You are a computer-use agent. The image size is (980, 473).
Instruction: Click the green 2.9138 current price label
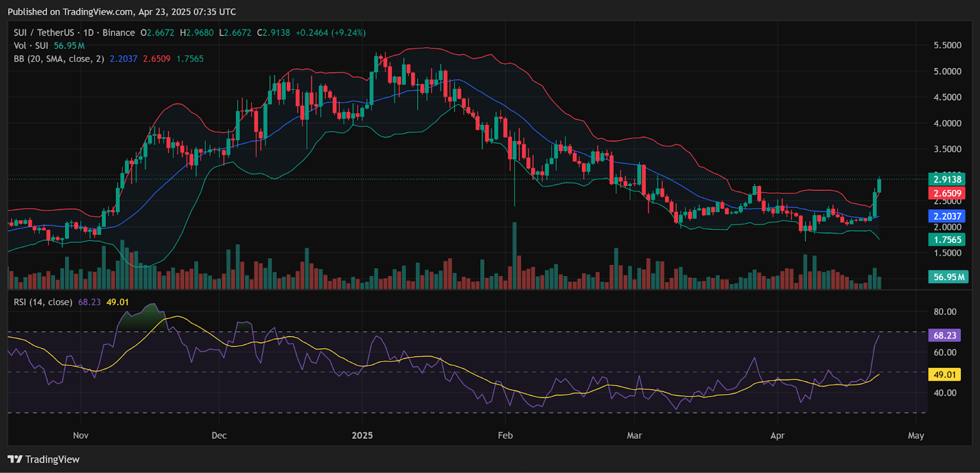coord(947,179)
